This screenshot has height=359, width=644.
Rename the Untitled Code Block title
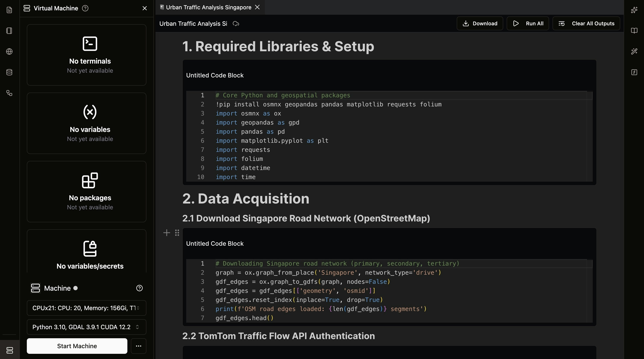pos(215,75)
